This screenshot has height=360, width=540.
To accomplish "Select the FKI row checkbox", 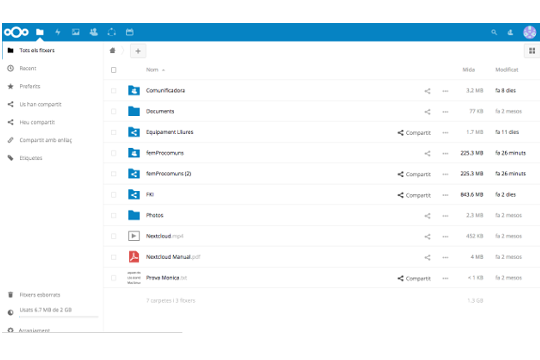I will click(114, 195).
